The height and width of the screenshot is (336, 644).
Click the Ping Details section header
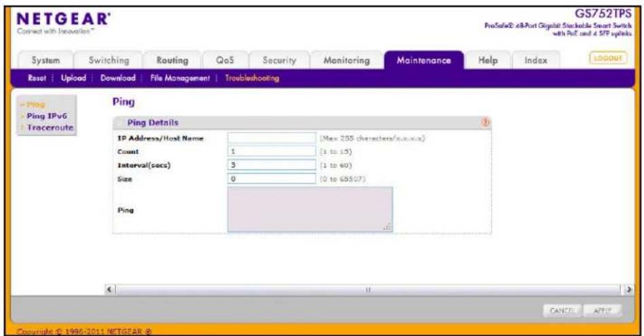(302, 123)
